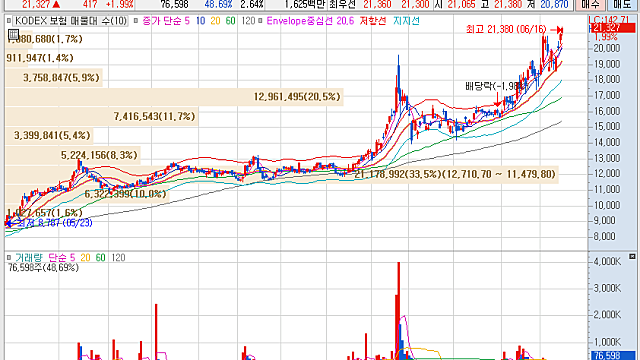This screenshot has width=640, height=360.
Task: Click the 3,758,847(5.9%) volume profile bar
Action: (54, 78)
